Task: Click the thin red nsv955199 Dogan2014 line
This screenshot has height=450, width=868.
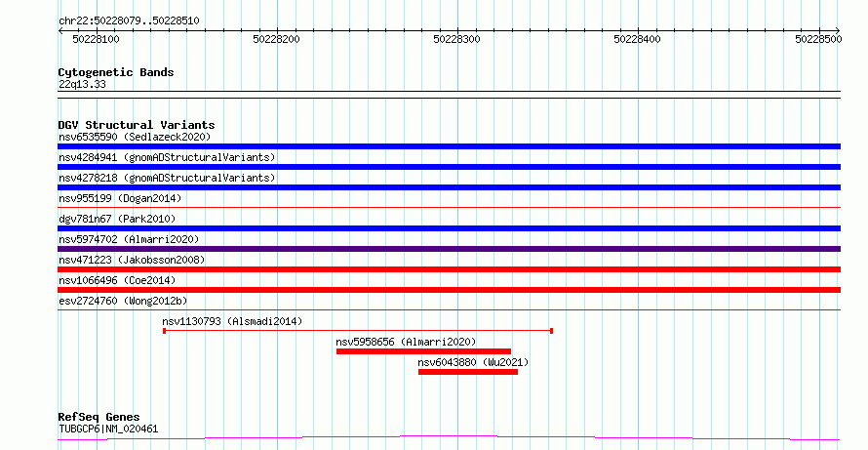Action: [x=449, y=208]
